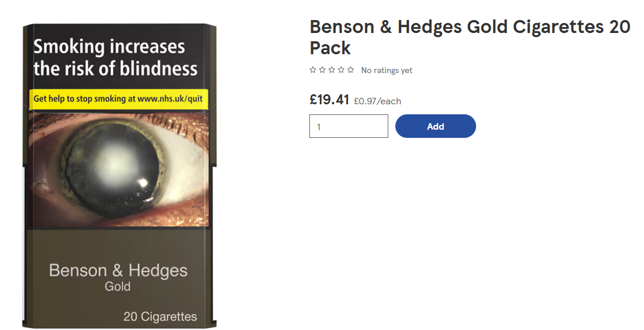Image resolution: width=644 pixels, height=330 pixels.
Task: Click the eye photo on pack
Action: click(118, 169)
